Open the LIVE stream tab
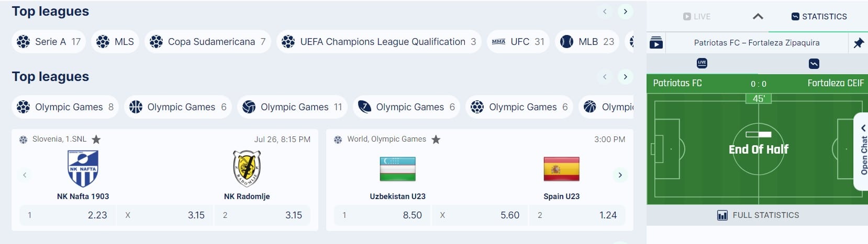This screenshot has height=244, width=868. click(x=697, y=17)
